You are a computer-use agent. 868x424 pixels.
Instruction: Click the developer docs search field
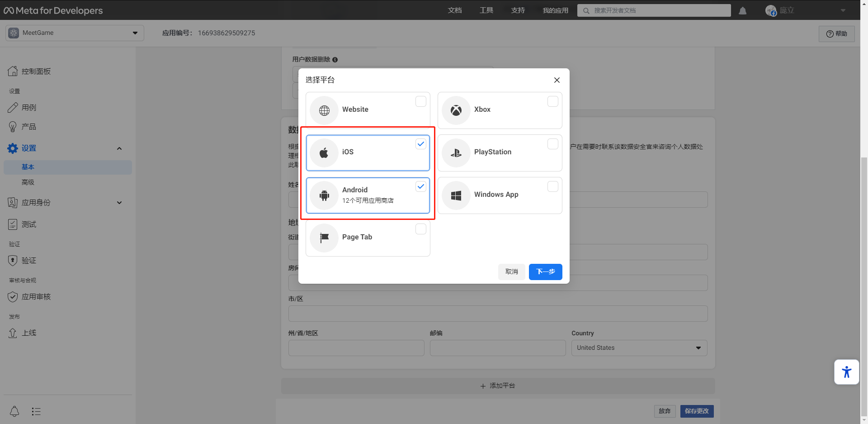tap(654, 10)
